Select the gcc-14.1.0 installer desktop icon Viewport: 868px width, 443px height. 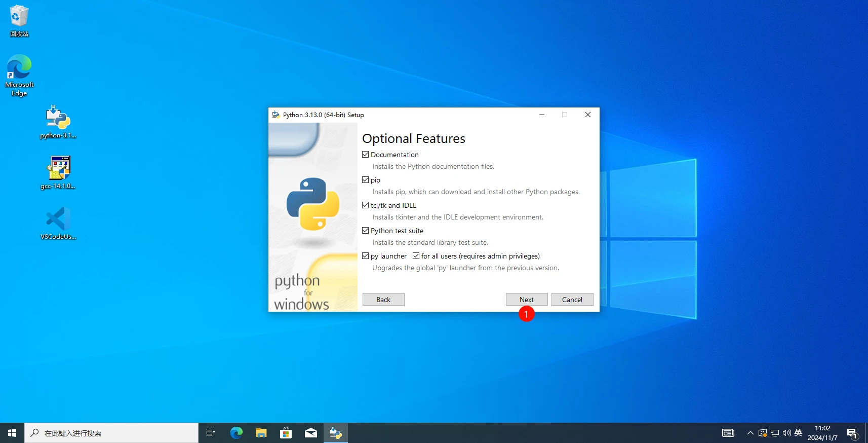coord(58,172)
